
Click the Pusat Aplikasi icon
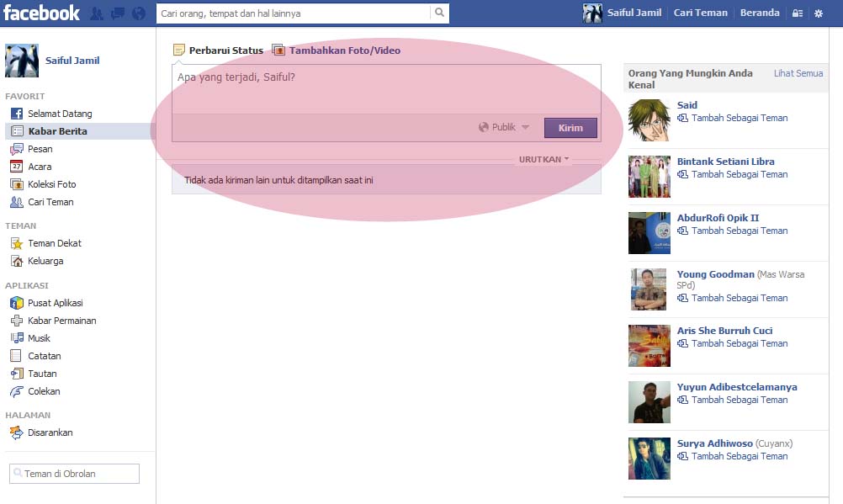(x=17, y=303)
